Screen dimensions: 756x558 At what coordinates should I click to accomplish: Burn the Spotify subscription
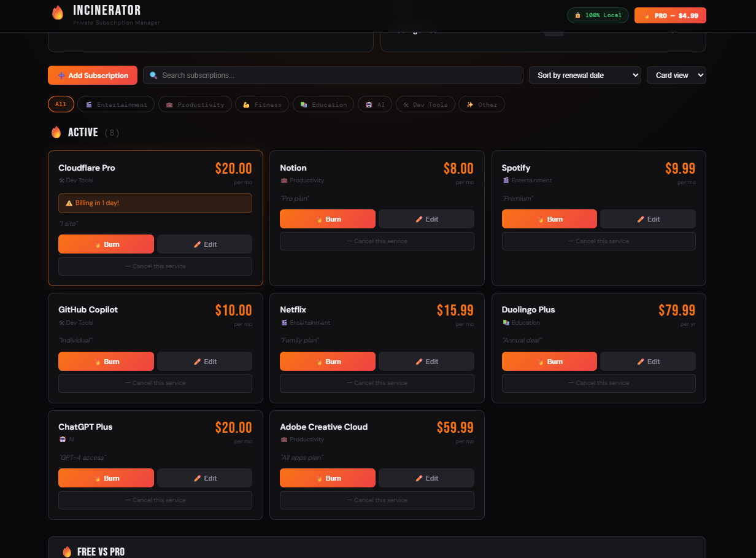[x=549, y=219]
